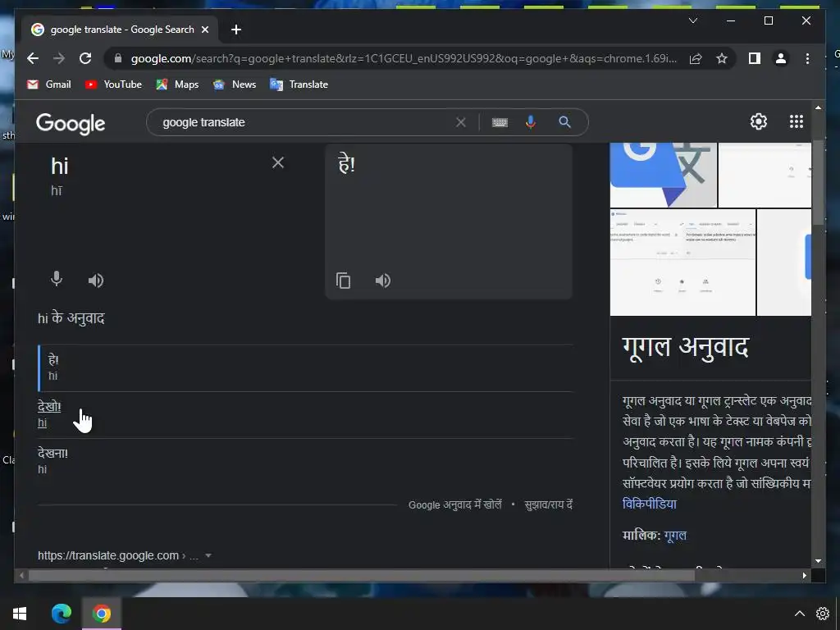The width and height of the screenshot is (840, 630).
Task: Open News bookmark
Action: point(235,84)
